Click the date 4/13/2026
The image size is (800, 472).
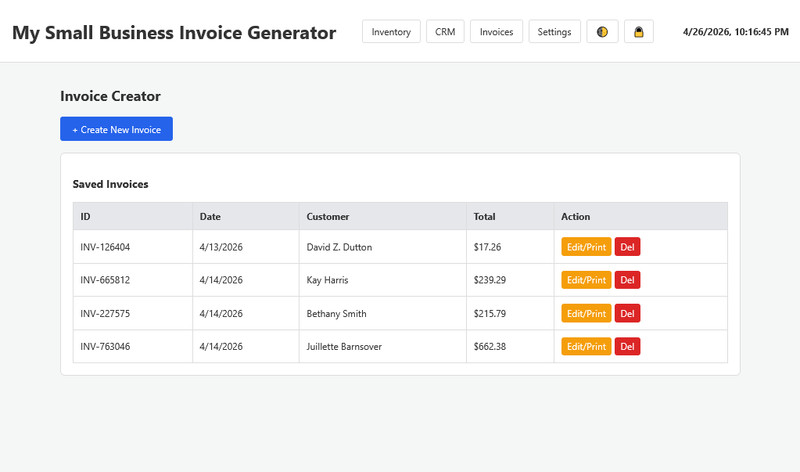click(x=221, y=247)
